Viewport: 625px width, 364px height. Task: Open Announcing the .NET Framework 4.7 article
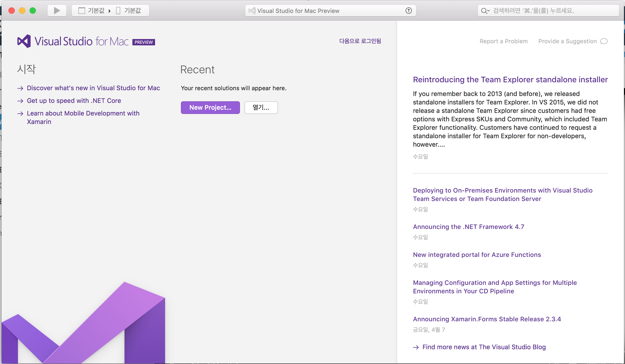pyautogui.click(x=468, y=227)
